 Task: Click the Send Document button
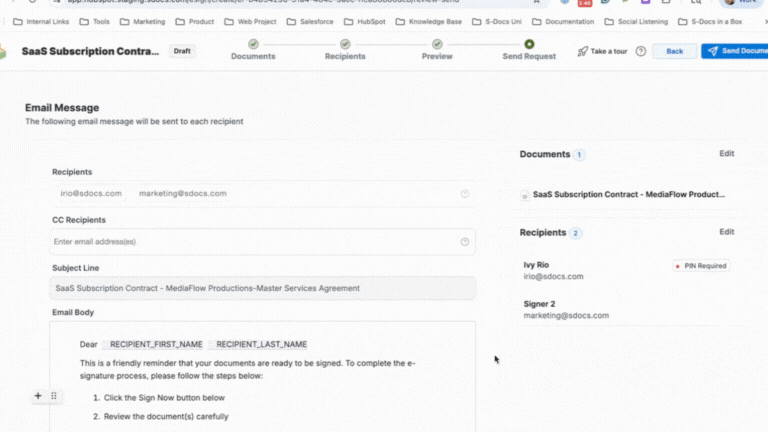734,51
